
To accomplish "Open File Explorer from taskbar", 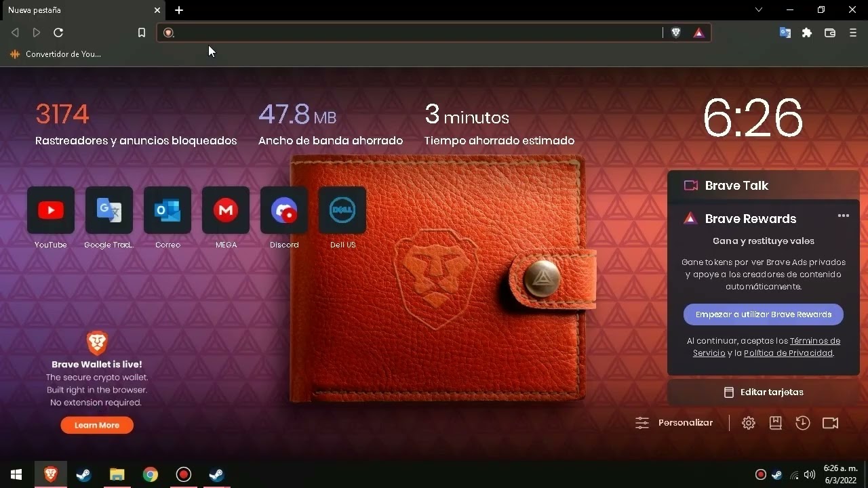I will [x=117, y=474].
